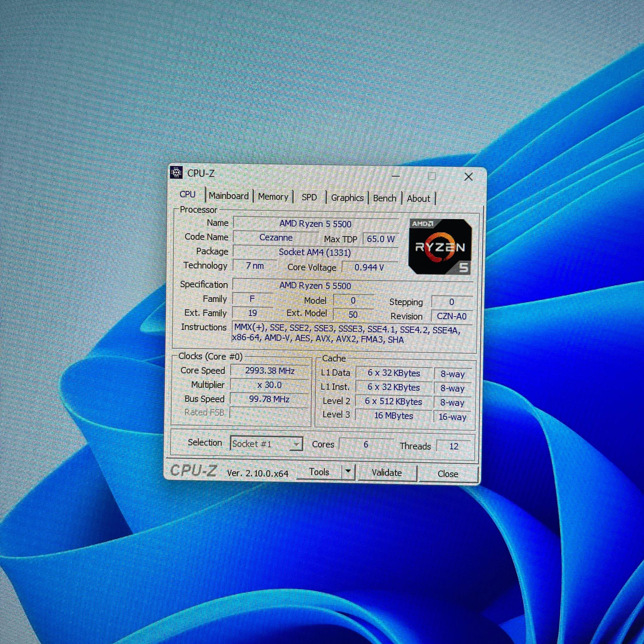Expand the Tools dropdown arrow
The height and width of the screenshot is (644, 644).
pos(348,471)
